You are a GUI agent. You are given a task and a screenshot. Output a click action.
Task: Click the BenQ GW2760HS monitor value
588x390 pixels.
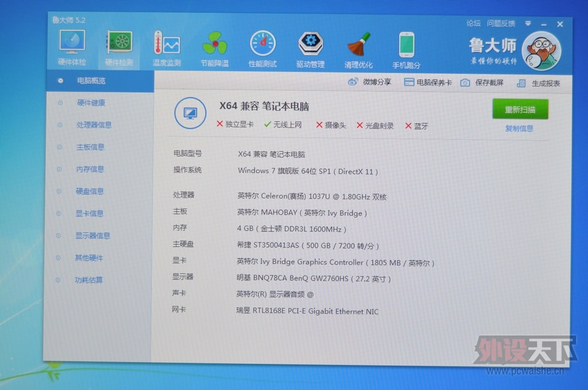pyautogui.click(x=314, y=278)
